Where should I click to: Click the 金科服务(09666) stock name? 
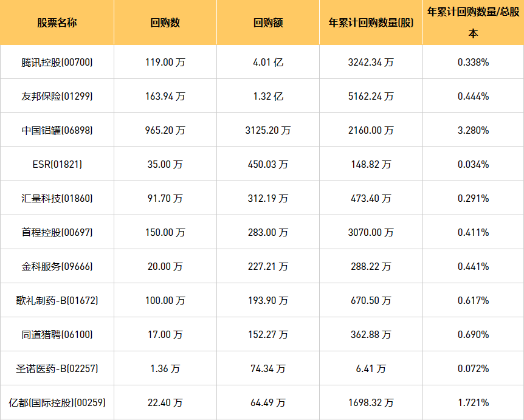coord(57,266)
